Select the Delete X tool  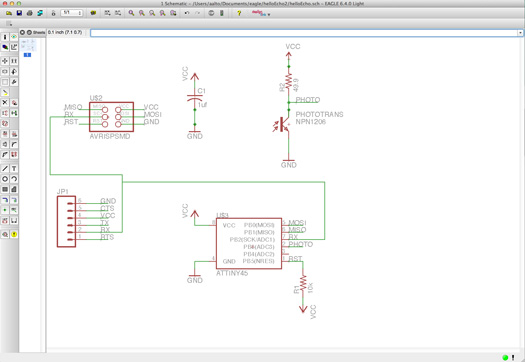[5, 102]
